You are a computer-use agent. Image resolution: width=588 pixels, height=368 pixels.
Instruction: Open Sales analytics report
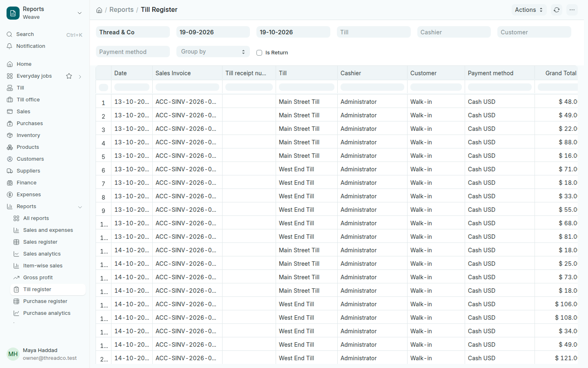click(x=48, y=254)
